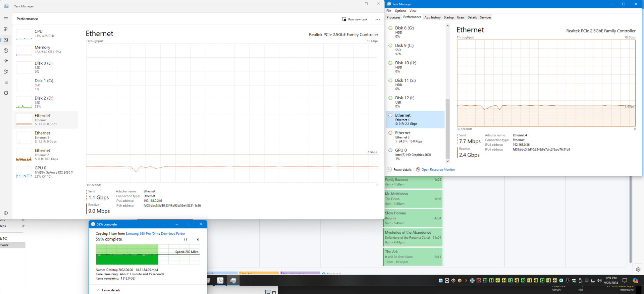
Task: Collapse the copy dialog with Fewer details
Action: pyautogui.click(x=108, y=290)
